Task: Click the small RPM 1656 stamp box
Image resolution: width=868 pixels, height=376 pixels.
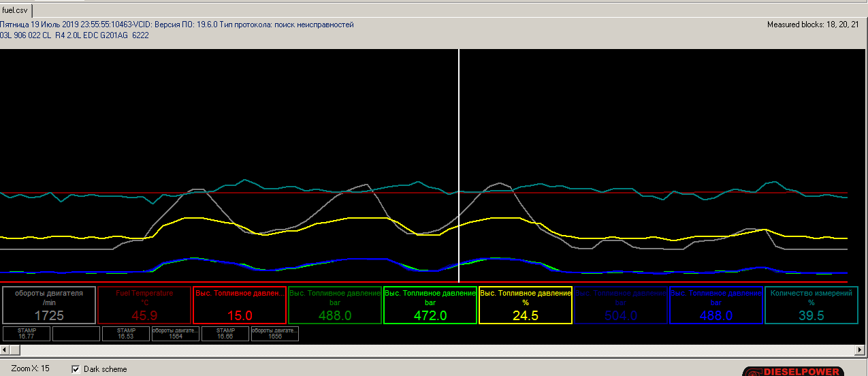Action: 275,333
